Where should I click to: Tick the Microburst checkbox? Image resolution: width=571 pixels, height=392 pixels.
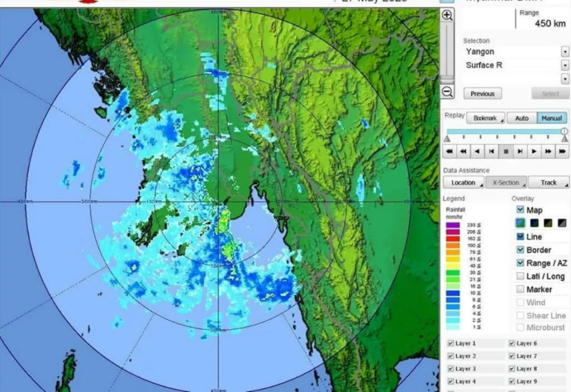click(x=520, y=327)
